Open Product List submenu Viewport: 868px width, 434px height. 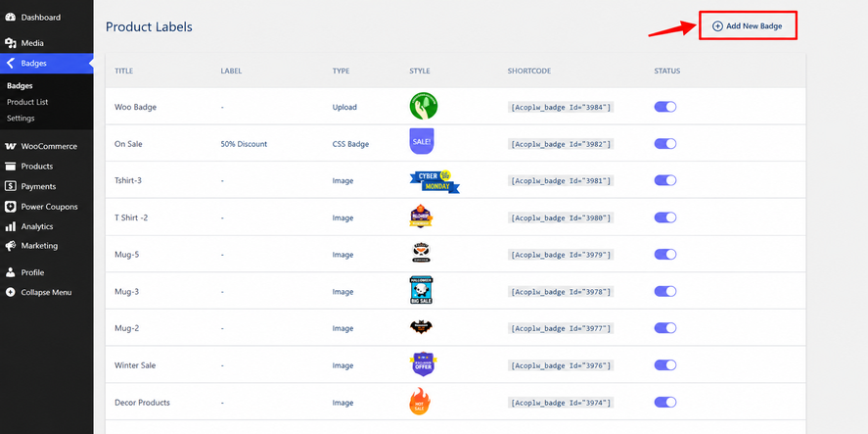coord(27,102)
